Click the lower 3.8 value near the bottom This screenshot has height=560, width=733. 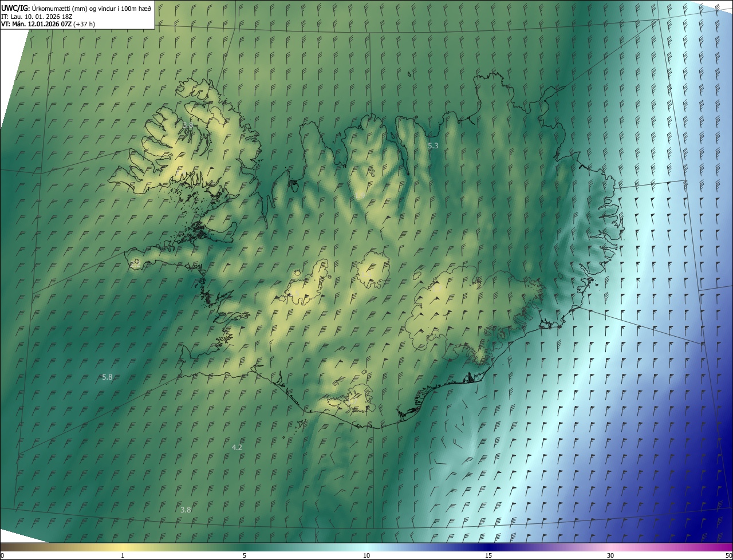pyautogui.click(x=186, y=510)
